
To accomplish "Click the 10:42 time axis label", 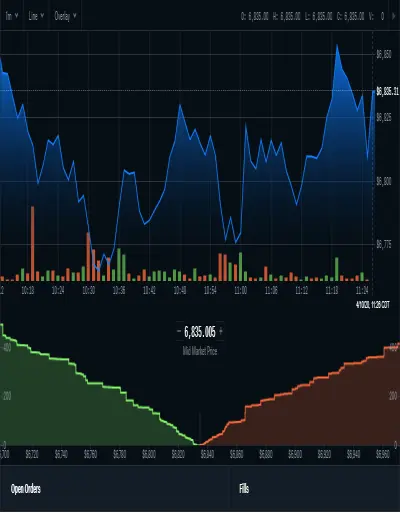I will click(x=149, y=290).
